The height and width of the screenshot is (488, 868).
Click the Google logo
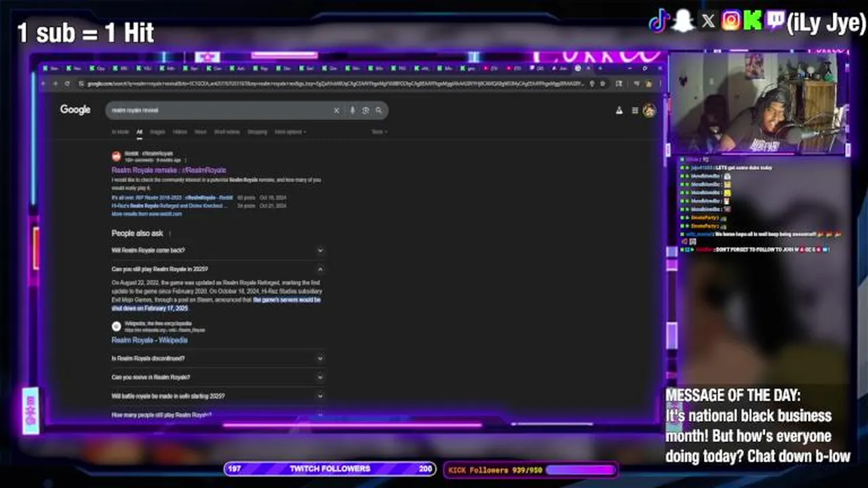pos(75,110)
